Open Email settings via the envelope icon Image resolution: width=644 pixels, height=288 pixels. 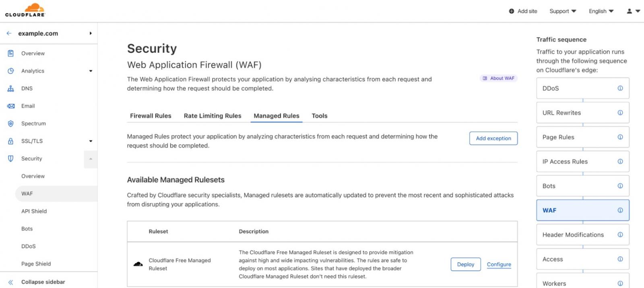click(x=10, y=106)
